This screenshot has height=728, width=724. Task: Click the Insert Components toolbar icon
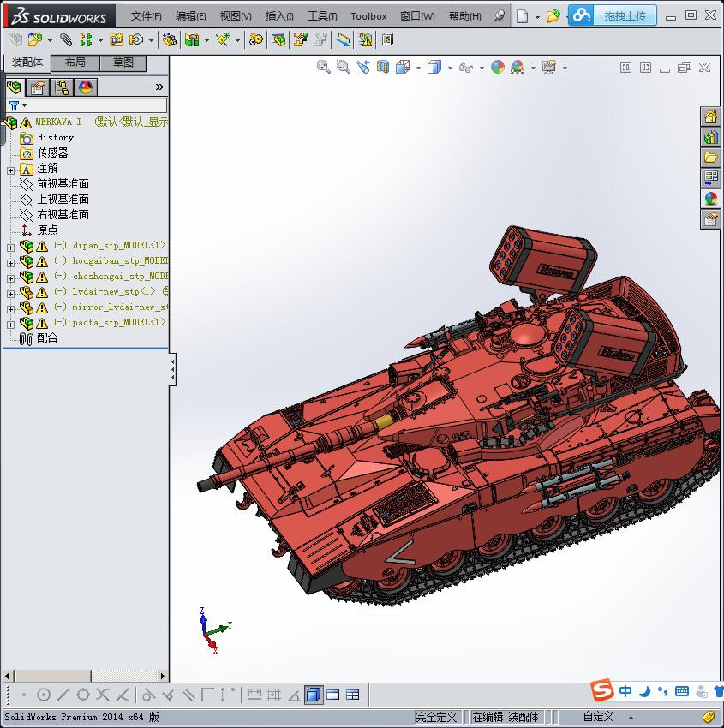(x=35, y=40)
